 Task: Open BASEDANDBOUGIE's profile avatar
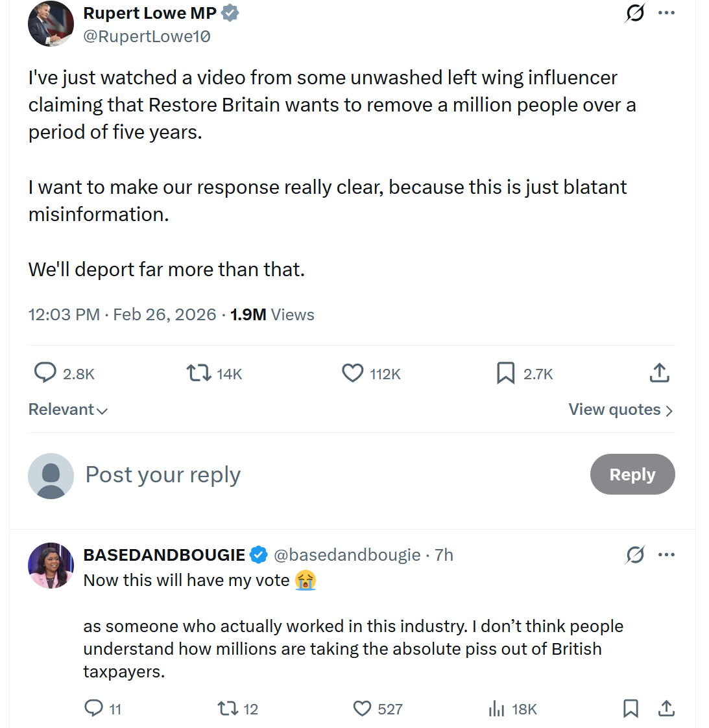pos(51,565)
